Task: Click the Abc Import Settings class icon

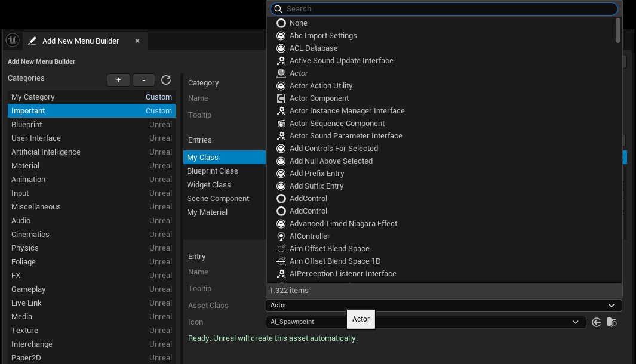Action: pos(281,36)
